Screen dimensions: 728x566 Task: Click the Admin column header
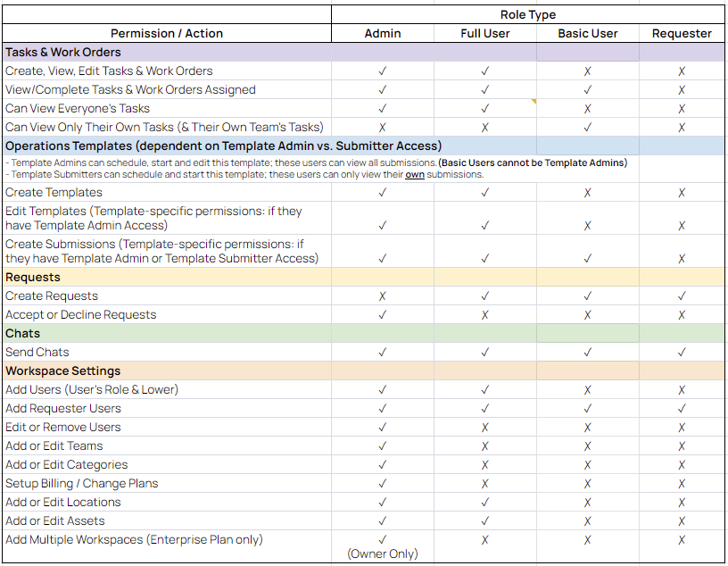point(382,33)
